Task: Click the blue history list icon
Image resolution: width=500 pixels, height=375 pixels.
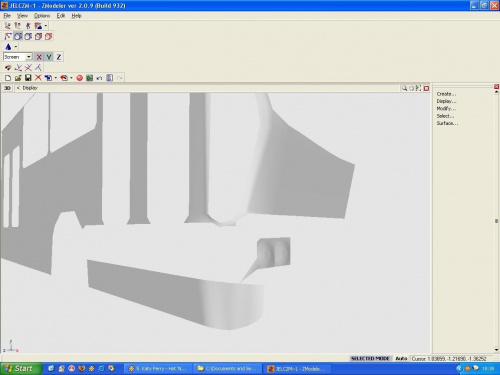Action: 109,78
